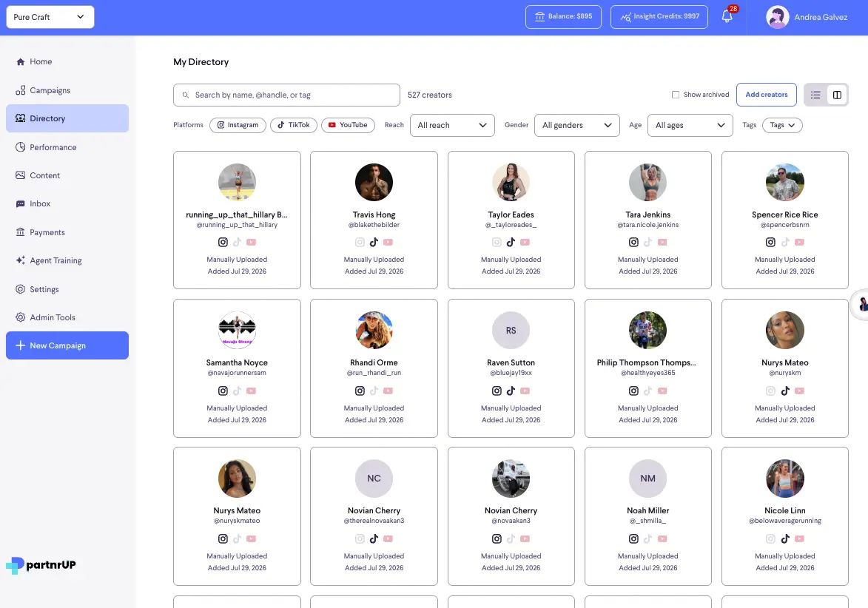
Task: Click Instagram icon on @nuryskmateo card
Action: point(223,539)
